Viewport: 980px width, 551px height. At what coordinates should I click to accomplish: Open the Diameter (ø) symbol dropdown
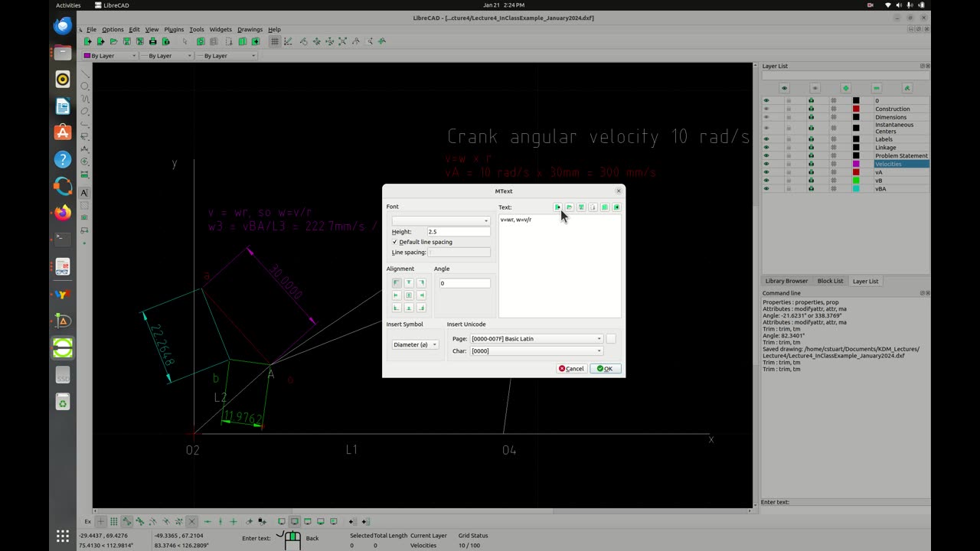point(415,344)
